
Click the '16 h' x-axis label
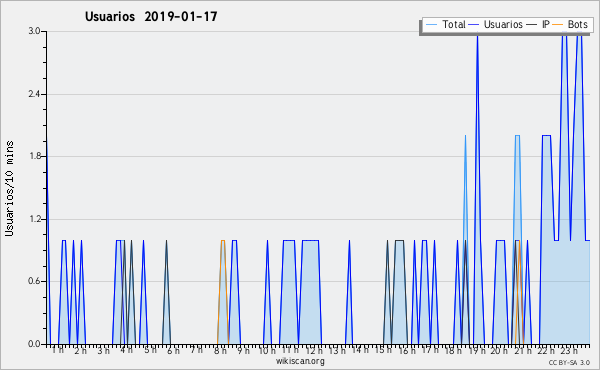(407, 351)
